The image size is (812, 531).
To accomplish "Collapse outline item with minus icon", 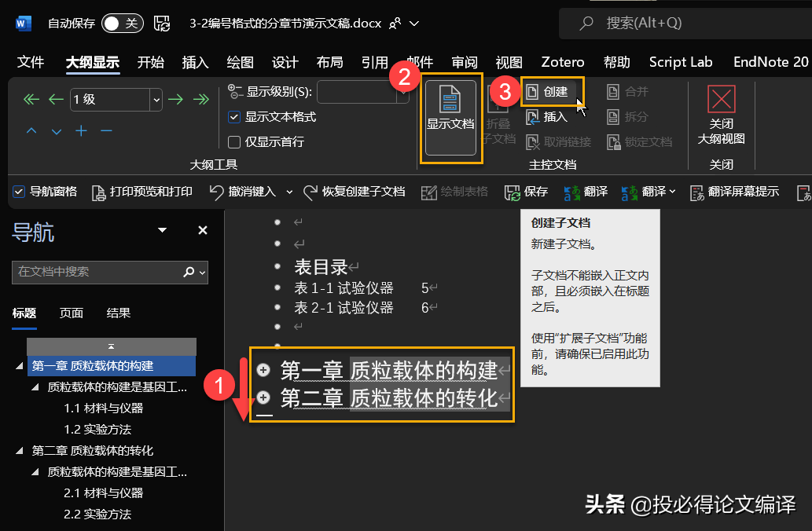I will (106, 131).
